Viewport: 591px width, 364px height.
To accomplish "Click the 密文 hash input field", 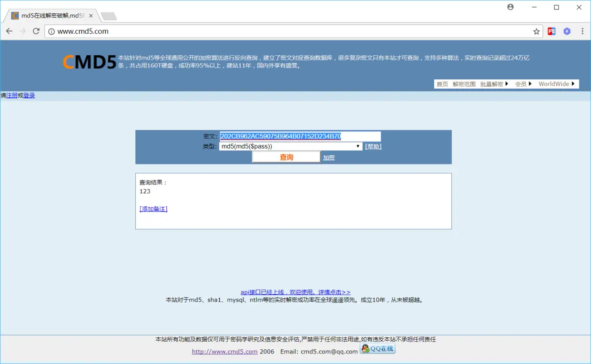I will 300,136.
